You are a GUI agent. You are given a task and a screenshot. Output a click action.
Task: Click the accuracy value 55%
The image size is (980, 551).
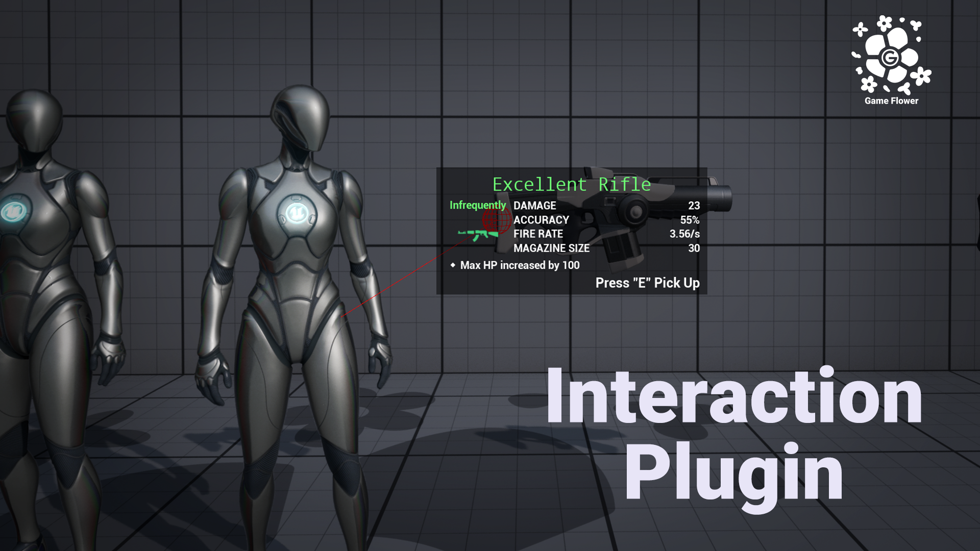(690, 220)
